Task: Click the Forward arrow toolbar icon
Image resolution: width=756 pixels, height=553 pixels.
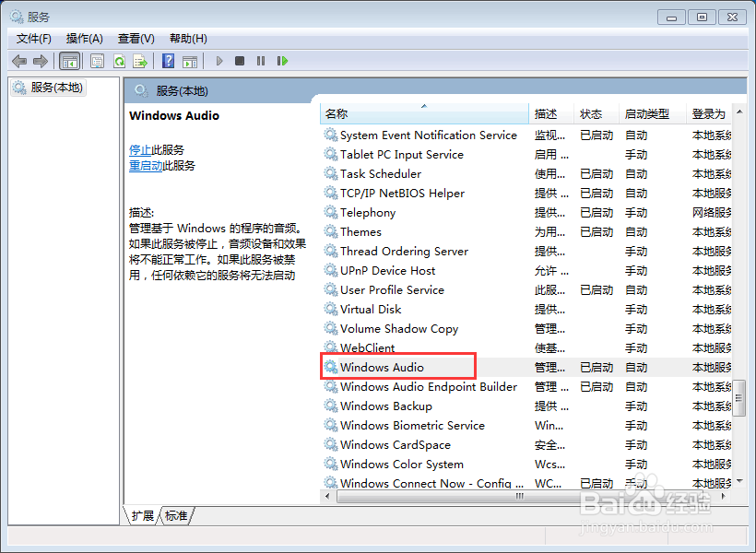Action: click(40, 61)
